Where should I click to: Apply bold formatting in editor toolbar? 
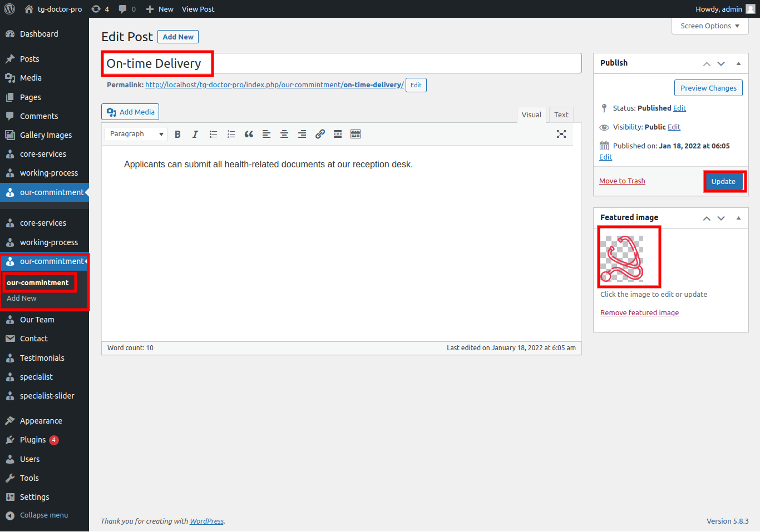[x=177, y=135]
